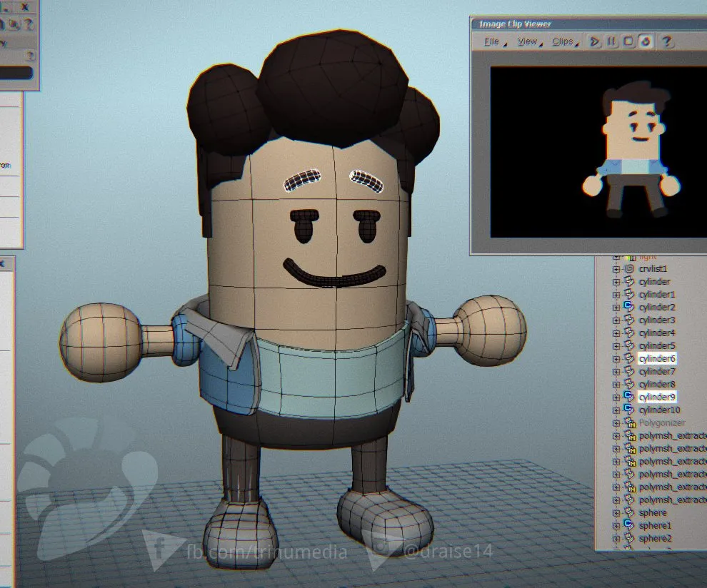Viewport: 707px width, 588px height.
Task: Click the mesh icon beside sphere2
Action: 629,539
